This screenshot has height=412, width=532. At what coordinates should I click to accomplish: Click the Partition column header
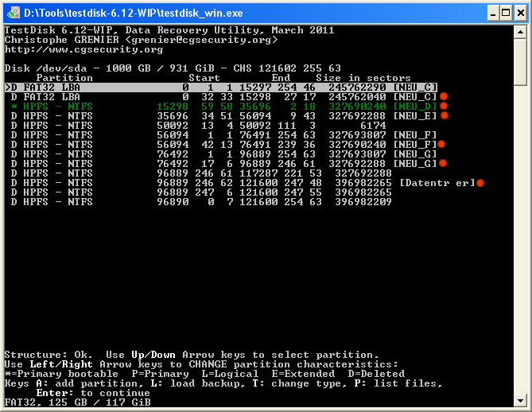click(64, 78)
